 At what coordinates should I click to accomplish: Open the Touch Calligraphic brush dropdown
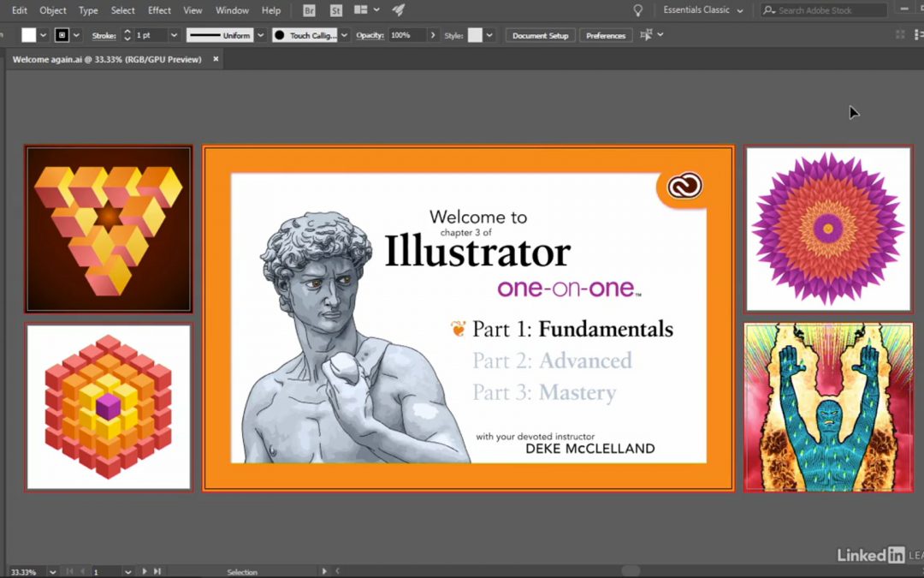click(x=344, y=35)
